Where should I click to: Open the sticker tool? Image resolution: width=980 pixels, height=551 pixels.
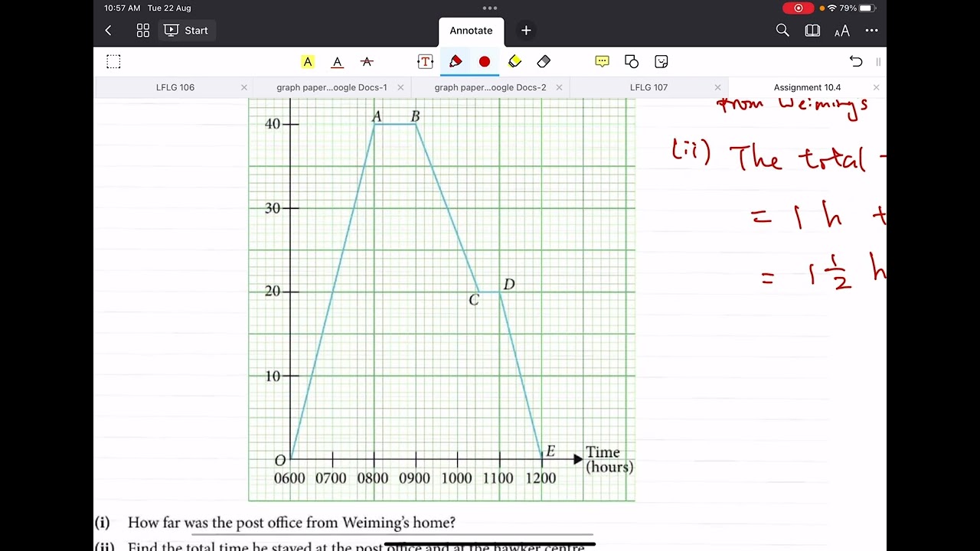661,62
